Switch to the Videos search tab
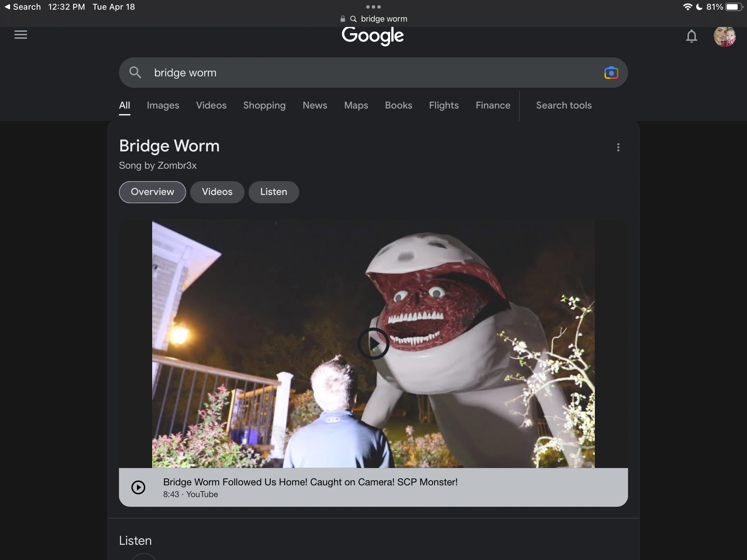Image resolution: width=747 pixels, height=560 pixels. pos(211,105)
